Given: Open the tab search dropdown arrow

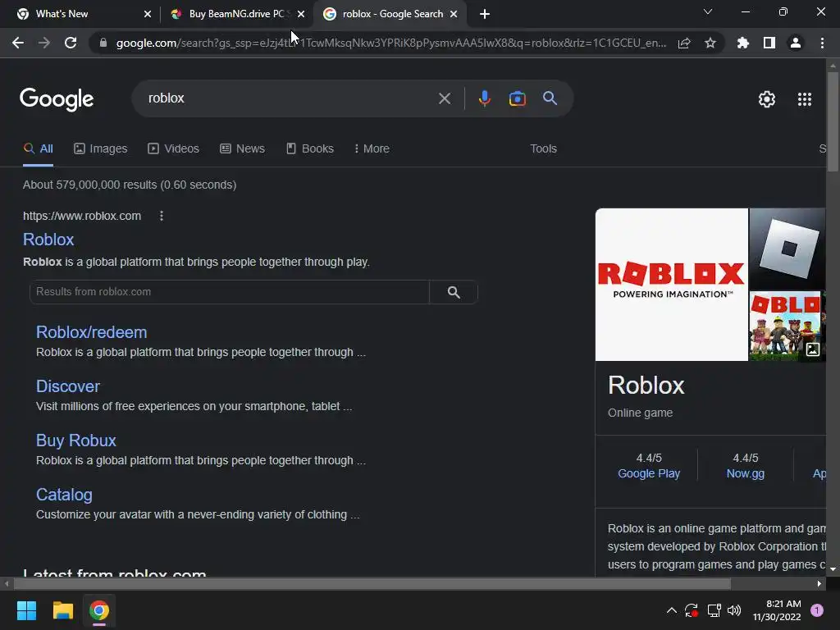Looking at the screenshot, I should (x=708, y=11).
